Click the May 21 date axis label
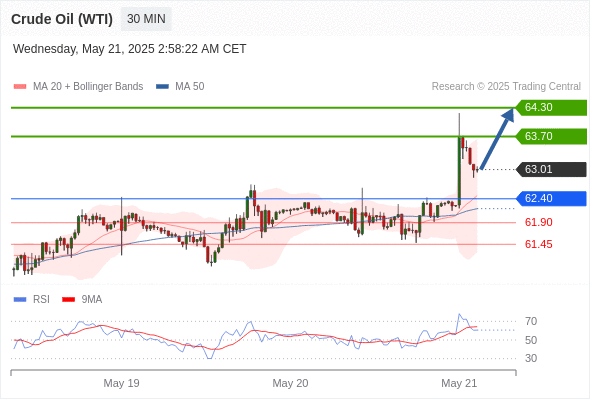The height and width of the screenshot is (400, 590). pos(459,383)
